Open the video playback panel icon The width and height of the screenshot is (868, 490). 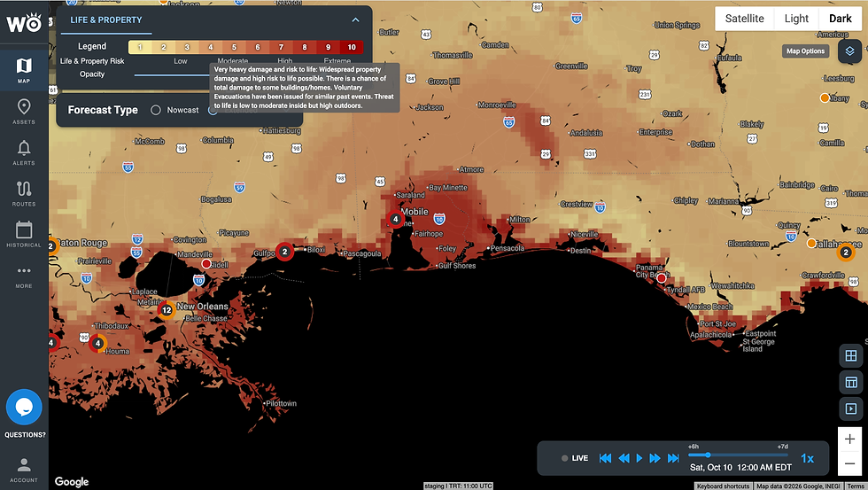851,408
